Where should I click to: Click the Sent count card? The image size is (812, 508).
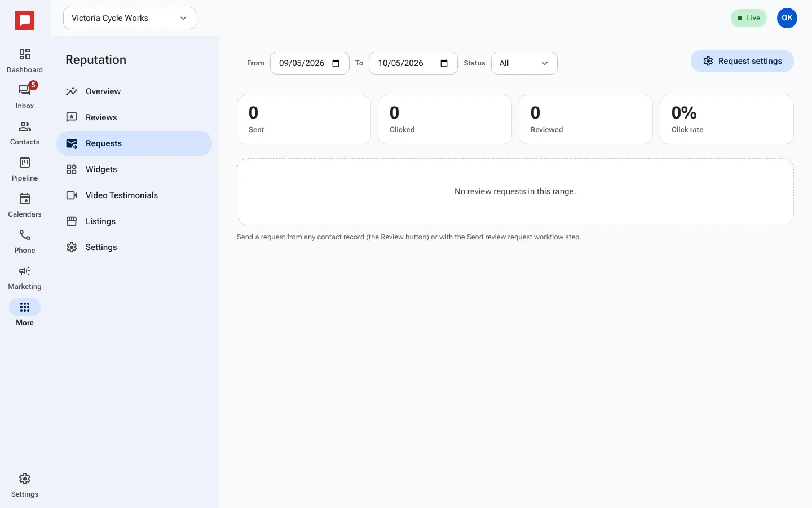(304, 120)
